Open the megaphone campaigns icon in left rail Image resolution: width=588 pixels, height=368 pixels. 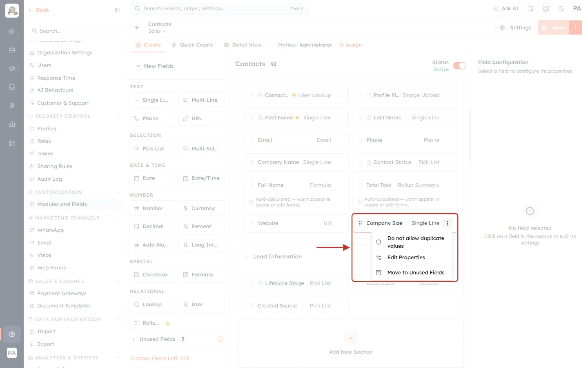click(12, 68)
